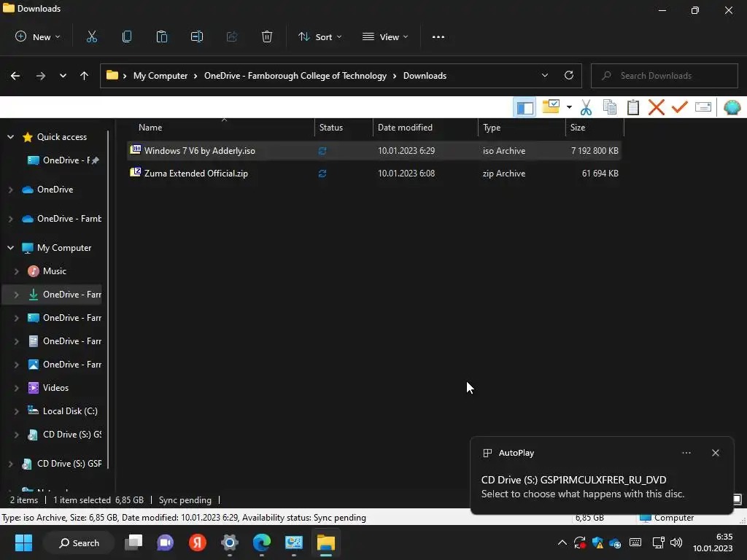
Task: Click Downloads in the address breadcrumb
Action: (425, 76)
